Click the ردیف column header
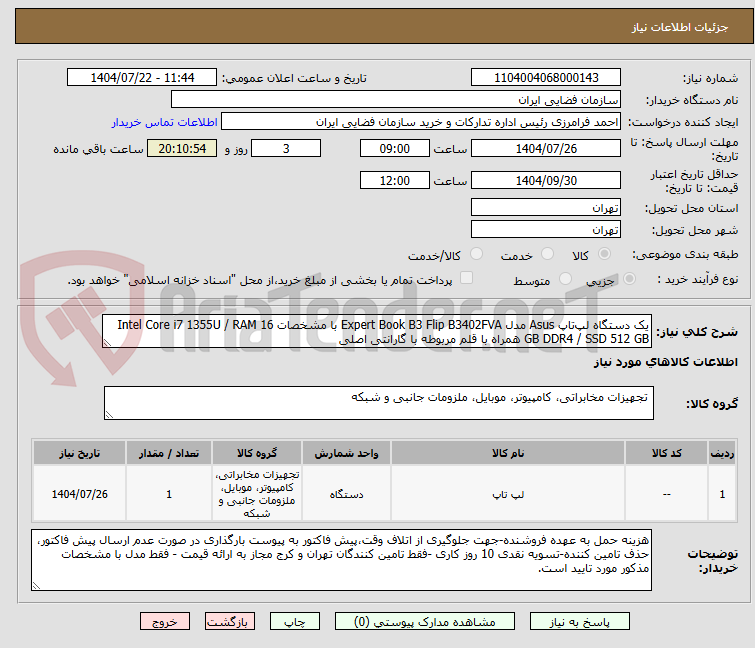 722,453
